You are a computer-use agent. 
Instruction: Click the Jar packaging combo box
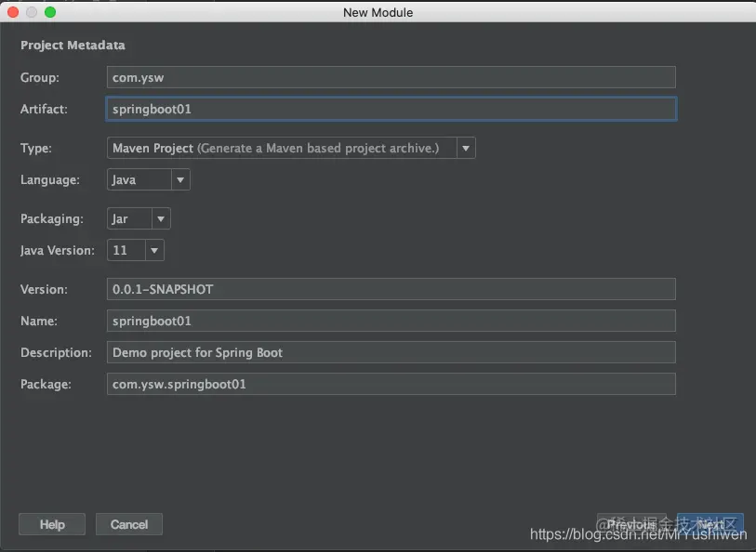point(139,218)
